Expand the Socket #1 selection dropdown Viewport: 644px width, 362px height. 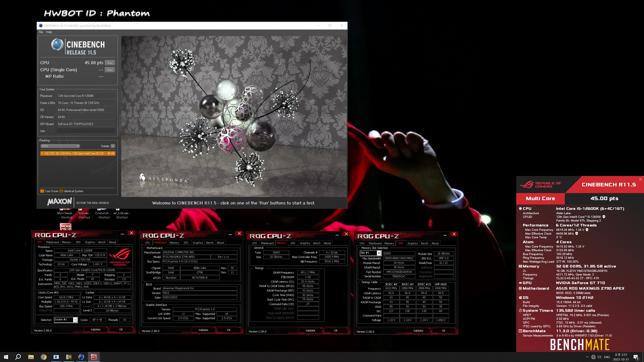click(75, 320)
